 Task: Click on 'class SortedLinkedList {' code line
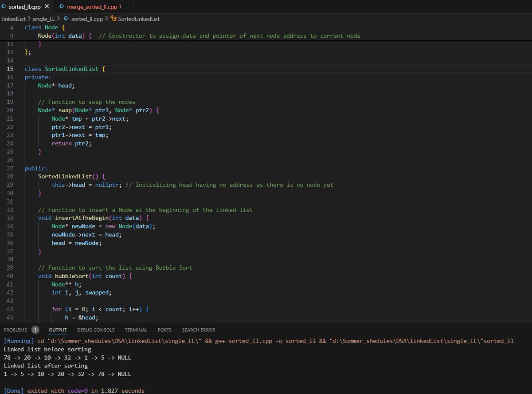tap(65, 69)
